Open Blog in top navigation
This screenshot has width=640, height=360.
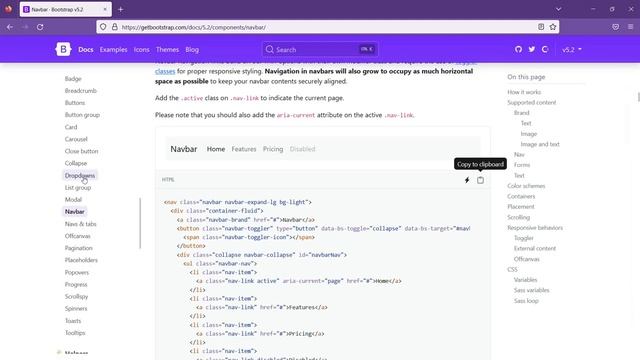tap(192, 49)
